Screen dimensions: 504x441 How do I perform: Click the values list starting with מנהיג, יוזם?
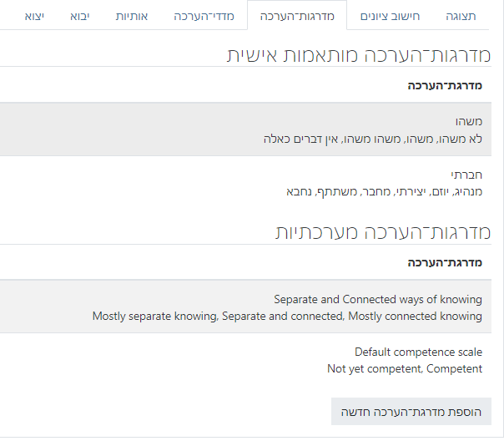[384, 191]
